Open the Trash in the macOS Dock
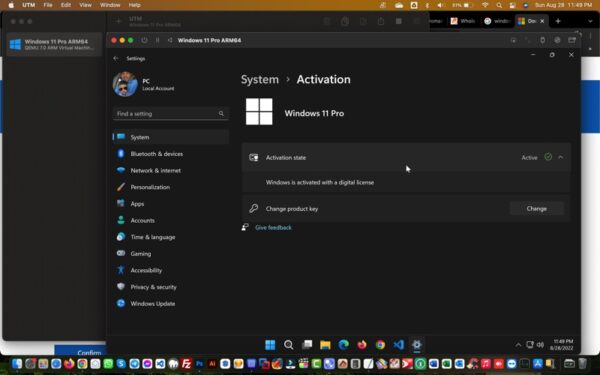Viewport: 600px width, 375px height. pos(582,364)
